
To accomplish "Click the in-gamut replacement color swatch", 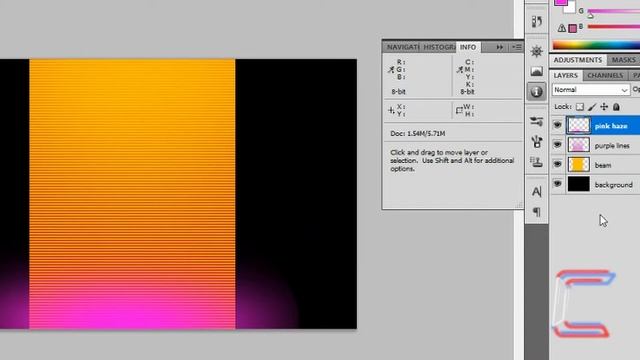I will 573,28.
